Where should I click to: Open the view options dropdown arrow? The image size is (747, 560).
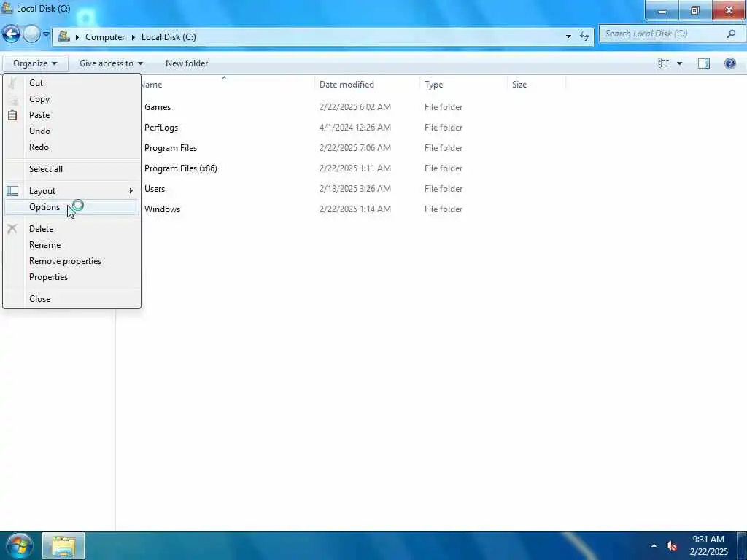pyautogui.click(x=679, y=63)
